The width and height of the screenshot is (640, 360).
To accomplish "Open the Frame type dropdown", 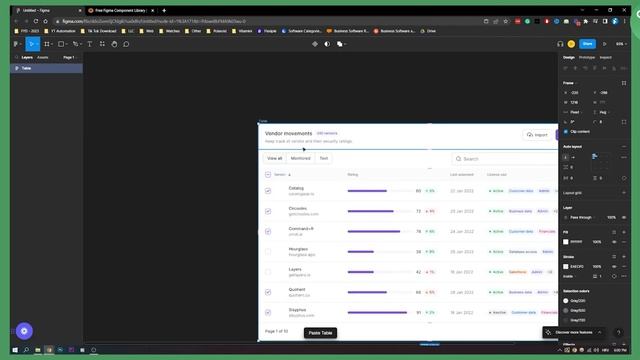I will pyautogui.click(x=570, y=83).
